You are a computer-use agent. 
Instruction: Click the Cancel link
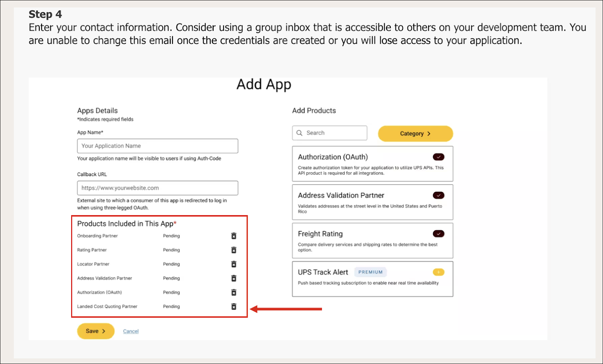pos(131,331)
